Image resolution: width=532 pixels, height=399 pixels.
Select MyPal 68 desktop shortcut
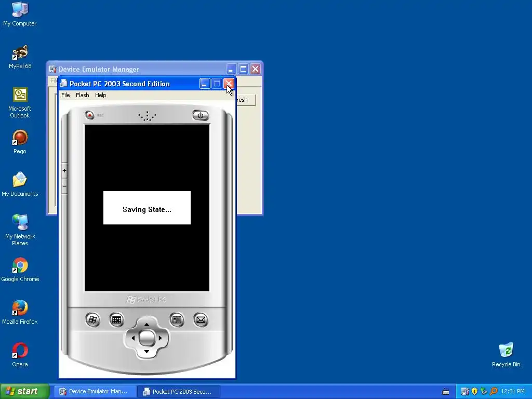pos(20,57)
